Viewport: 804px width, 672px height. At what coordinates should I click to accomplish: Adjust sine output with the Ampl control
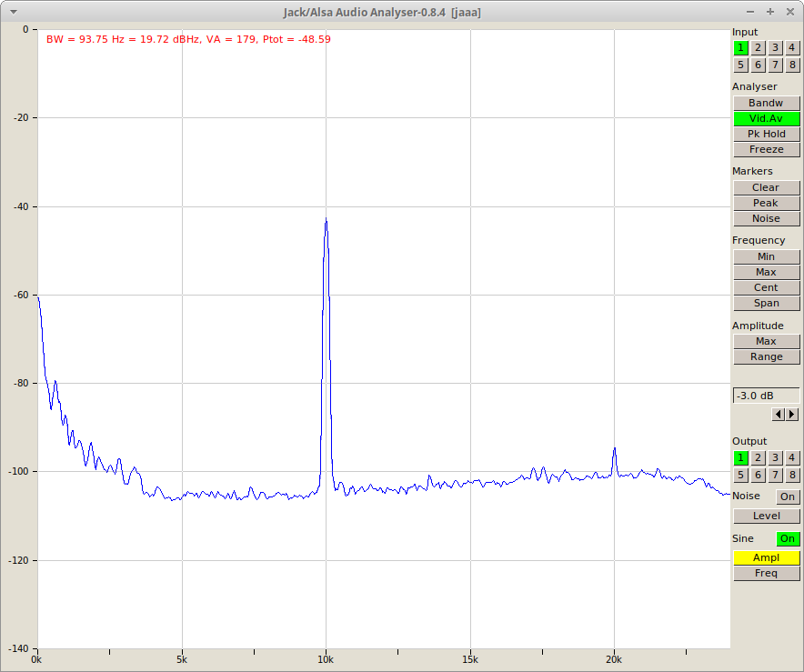click(x=767, y=557)
